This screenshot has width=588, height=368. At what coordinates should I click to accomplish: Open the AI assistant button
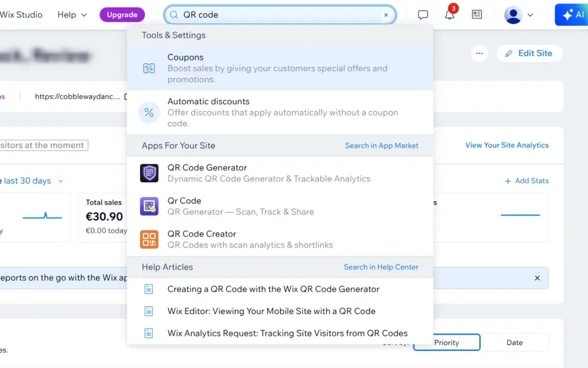point(571,14)
